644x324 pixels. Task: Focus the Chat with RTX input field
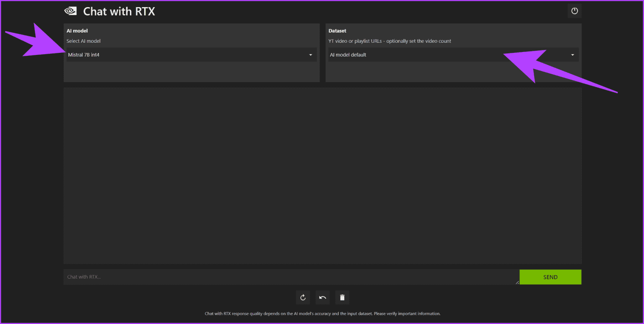tap(291, 277)
